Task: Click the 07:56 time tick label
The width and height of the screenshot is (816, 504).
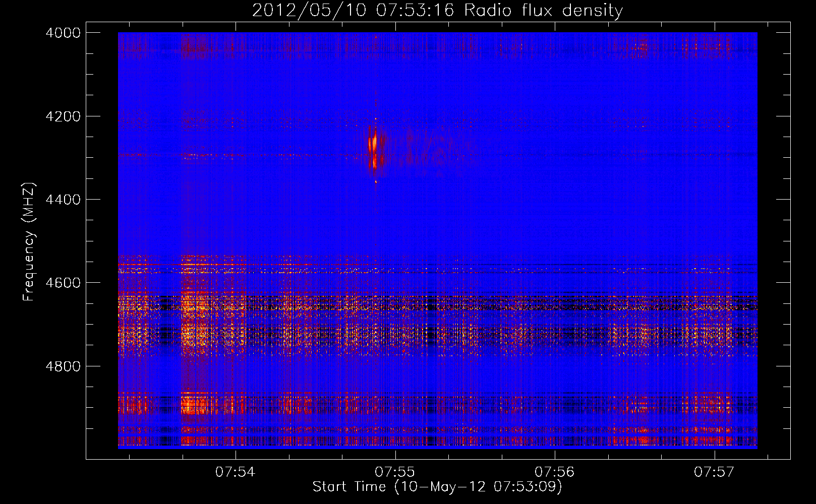Action: pos(555,472)
